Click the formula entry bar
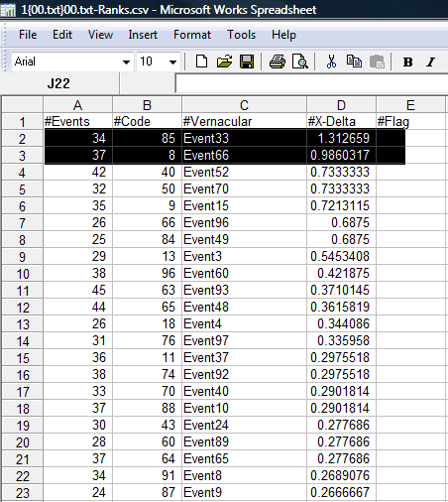Screen dimensions: 448x502 click(x=311, y=83)
